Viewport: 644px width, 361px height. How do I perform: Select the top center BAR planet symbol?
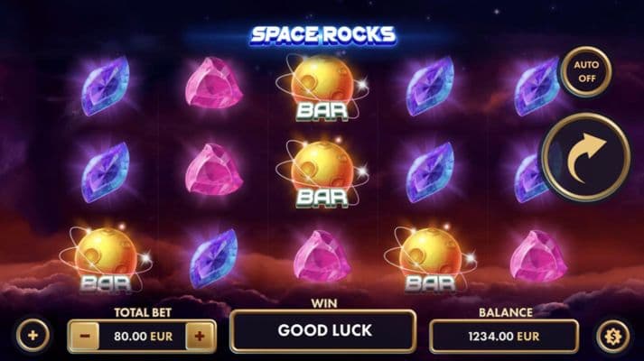tap(322, 88)
